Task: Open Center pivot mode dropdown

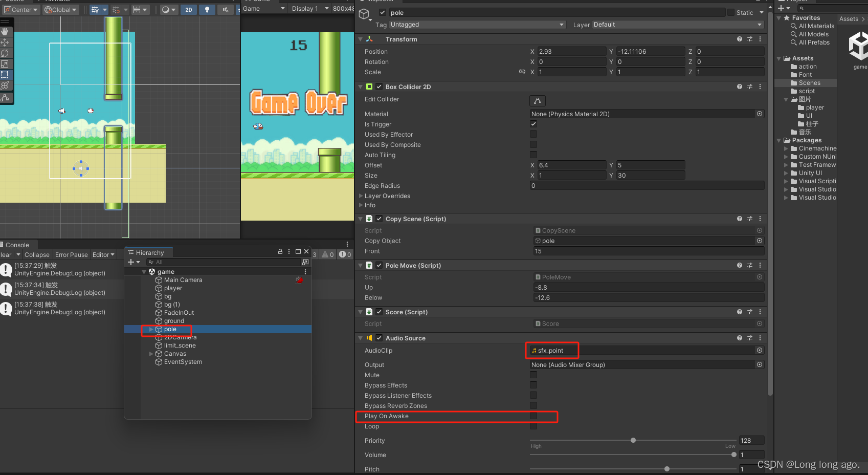Action: pyautogui.click(x=21, y=10)
